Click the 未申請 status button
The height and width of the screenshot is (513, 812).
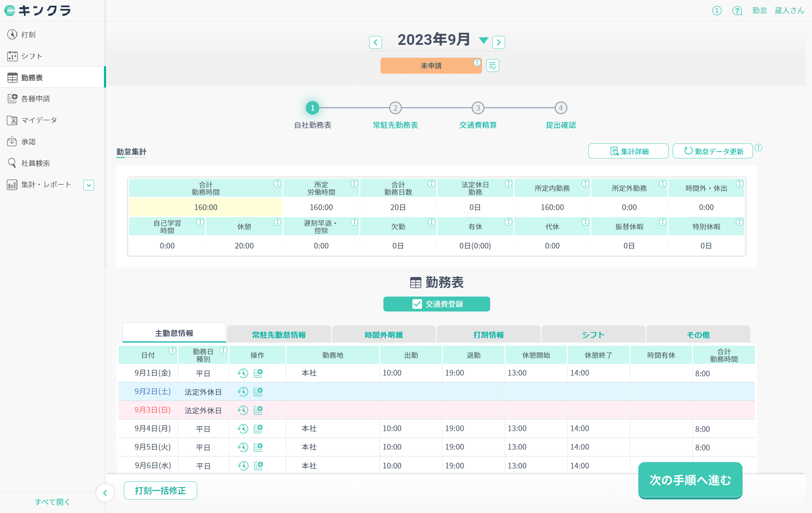coord(431,66)
